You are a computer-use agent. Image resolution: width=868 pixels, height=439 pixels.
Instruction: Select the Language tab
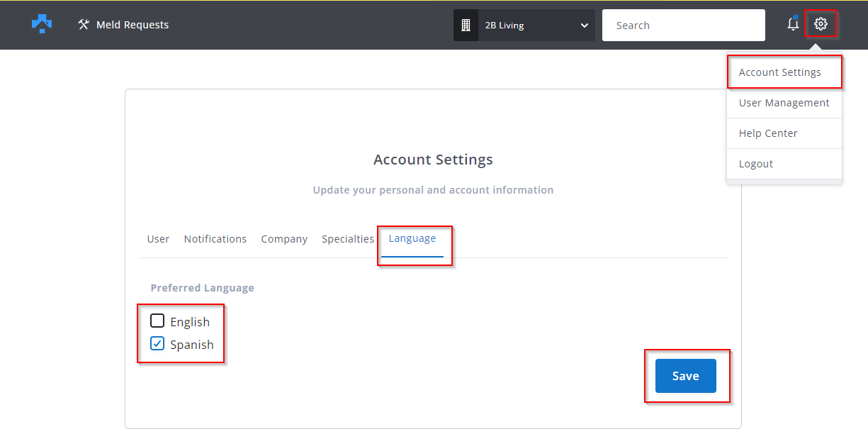(x=412, y=239)
